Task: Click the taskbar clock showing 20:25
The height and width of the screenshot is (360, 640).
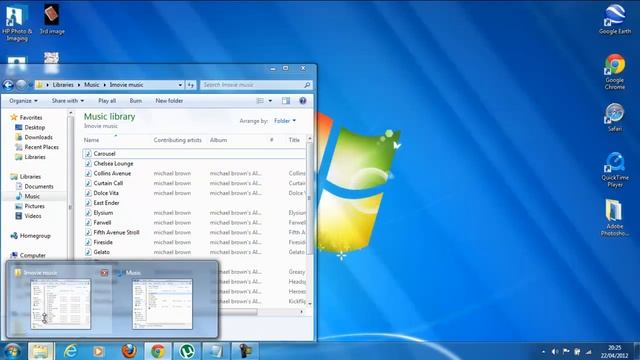Action: point(614,351)
